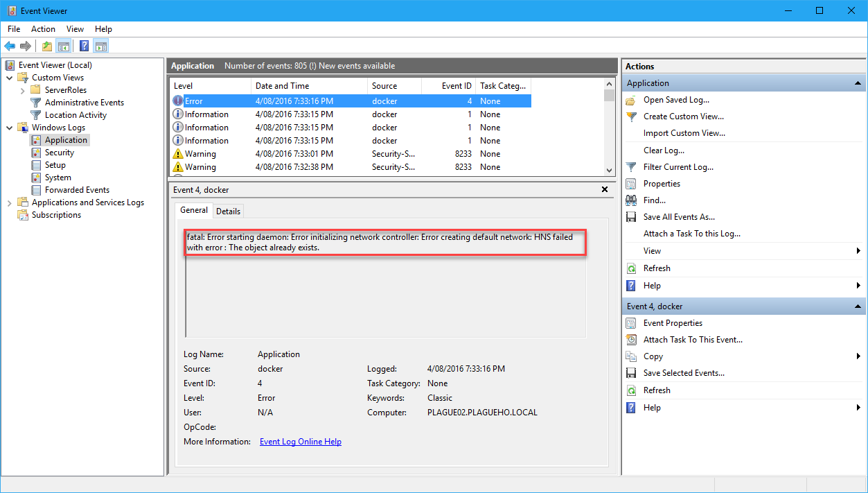Select Event Viewer (Local) root node
Image resolution: width=868 pixels, height=493 pixels.
click(55, 65)
